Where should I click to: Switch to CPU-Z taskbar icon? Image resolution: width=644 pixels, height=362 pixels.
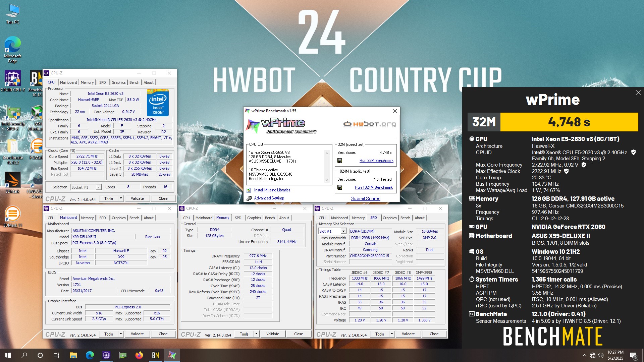pyautogui.click(x=106, y=355)
